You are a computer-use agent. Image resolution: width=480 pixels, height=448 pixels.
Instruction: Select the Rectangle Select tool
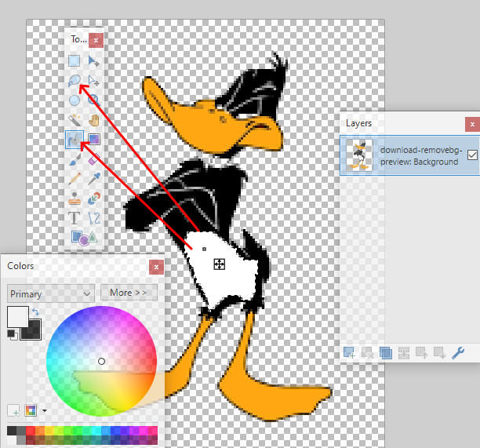point(74,60)
